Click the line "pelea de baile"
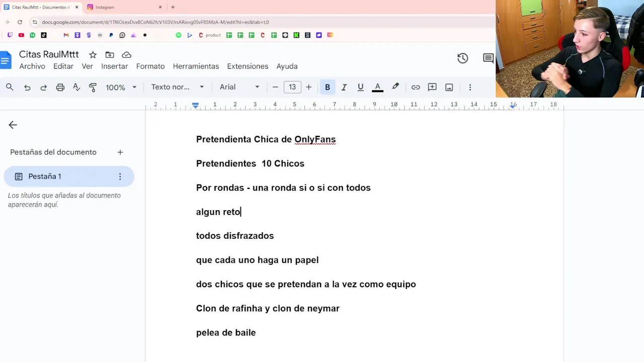The image size is (644, 362). point(226,332)
